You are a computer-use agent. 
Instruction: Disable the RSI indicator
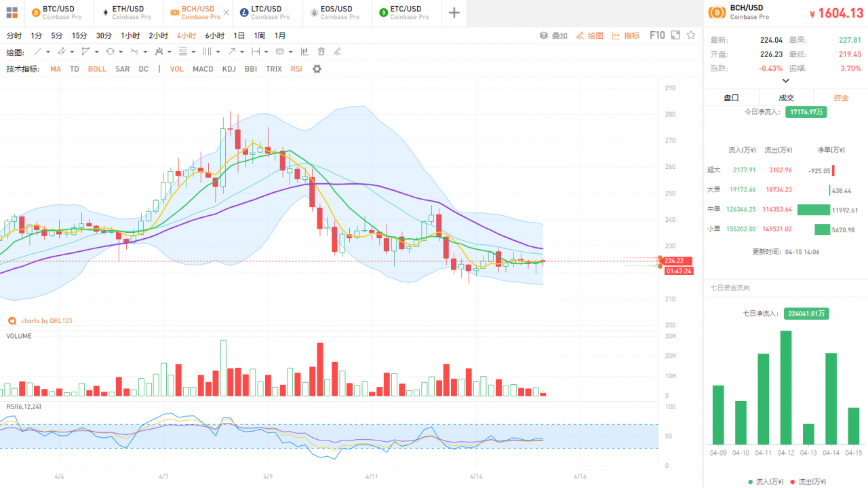pyautogui.click(x=296, y=69)
